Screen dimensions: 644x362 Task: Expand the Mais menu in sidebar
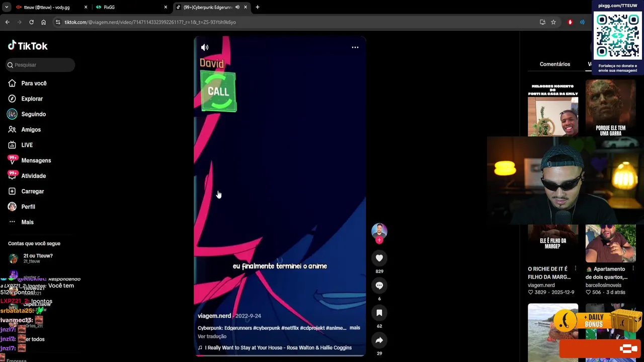(x=27, y=222)
